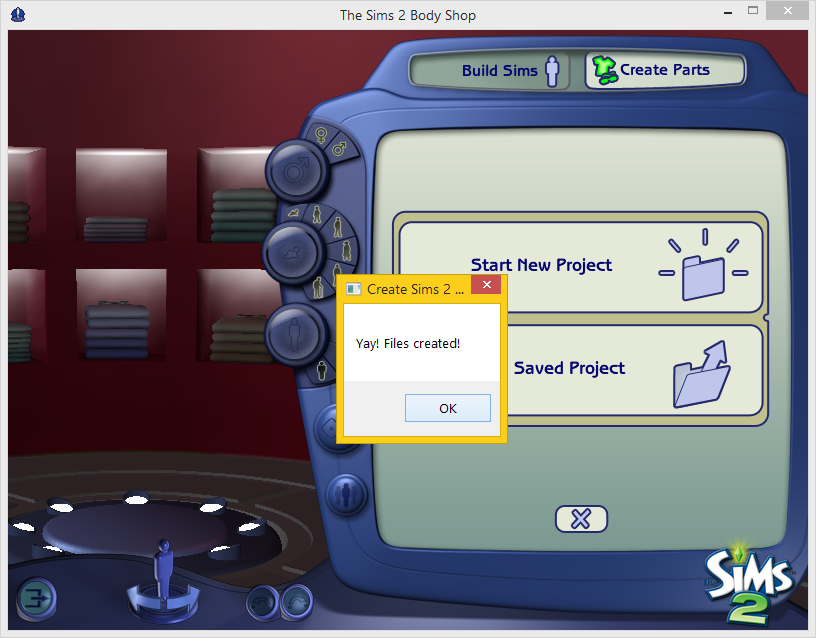Click the 'Yay! Files created!' message text
This screenshot has height=638, width=816.
click(408, 344)
